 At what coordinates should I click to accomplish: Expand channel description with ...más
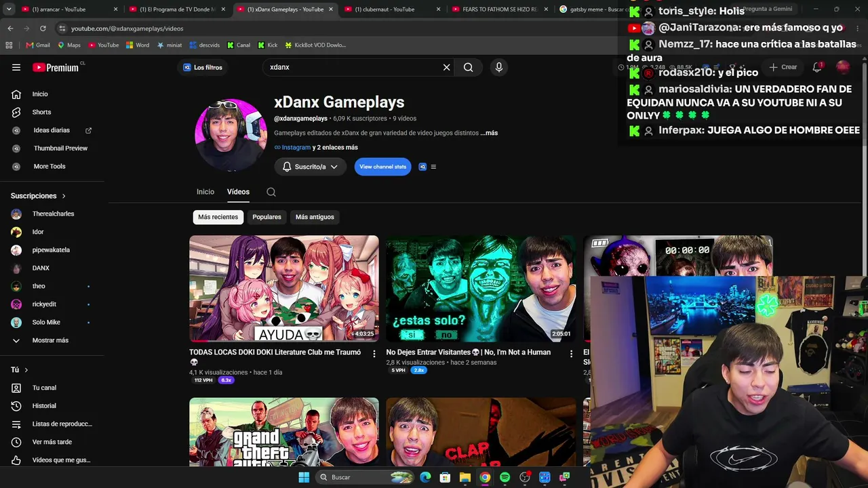489,133
